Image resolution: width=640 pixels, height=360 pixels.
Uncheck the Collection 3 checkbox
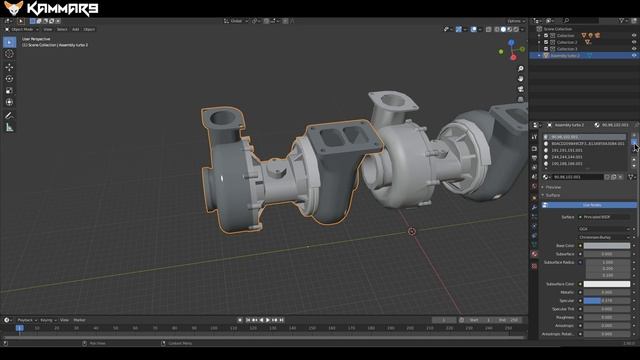[546, 49]
